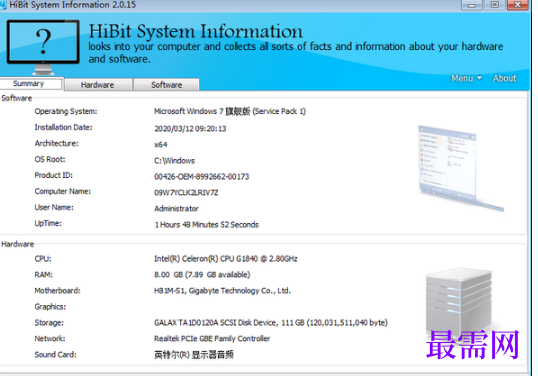Click the Hardware section heading
The height and width of the screenshot is (376, 538).
click(17, 244)
